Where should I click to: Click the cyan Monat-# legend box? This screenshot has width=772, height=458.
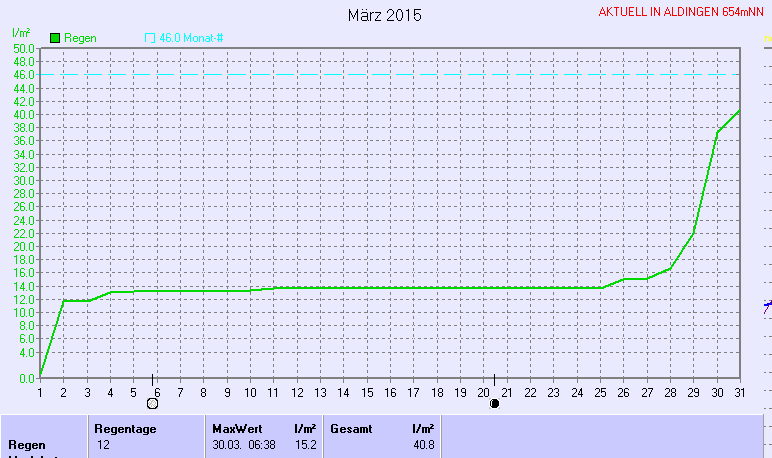click(x=150, y=38)
